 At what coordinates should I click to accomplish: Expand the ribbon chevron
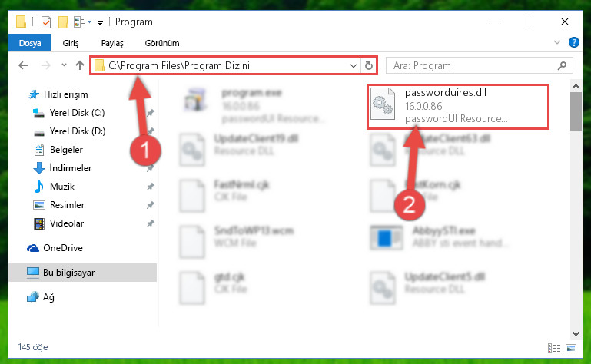click(557, 42)
